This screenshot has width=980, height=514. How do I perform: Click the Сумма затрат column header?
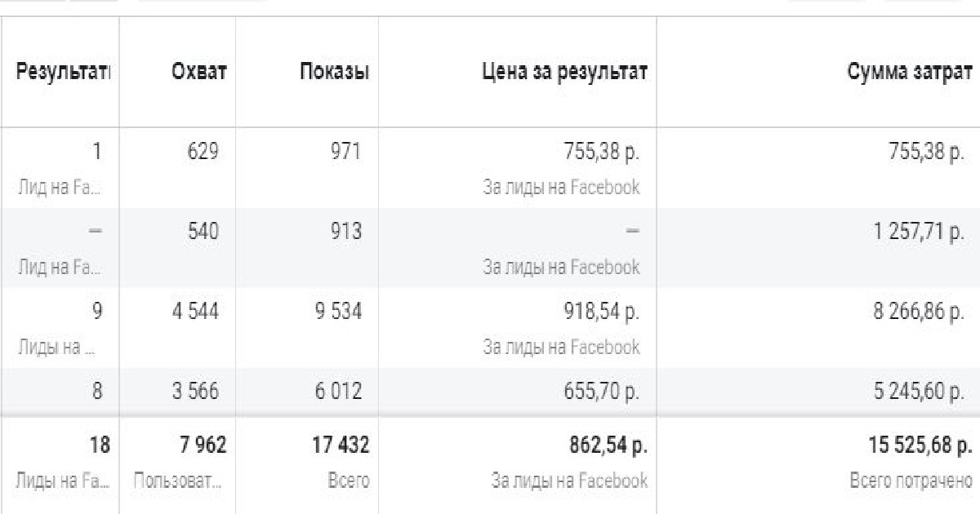(911, 72)
